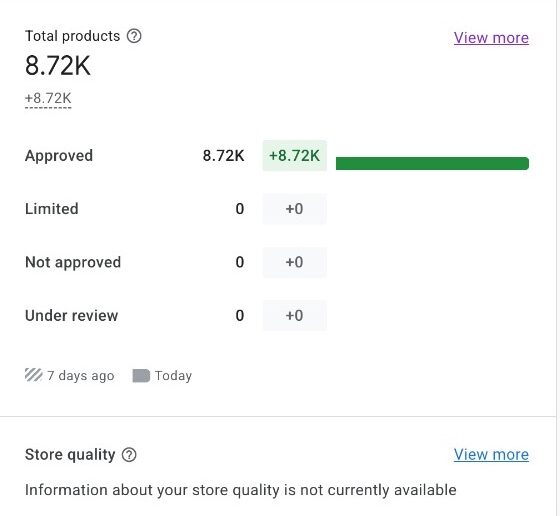Click the striped 7 days ago legend icon
The height and width of the screenshot is (516, 560).
tap(34, 375)
